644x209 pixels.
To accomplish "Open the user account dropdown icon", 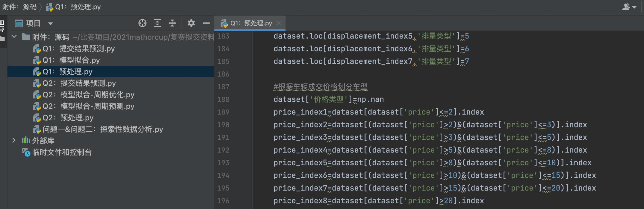I will [x=629, y=7].
